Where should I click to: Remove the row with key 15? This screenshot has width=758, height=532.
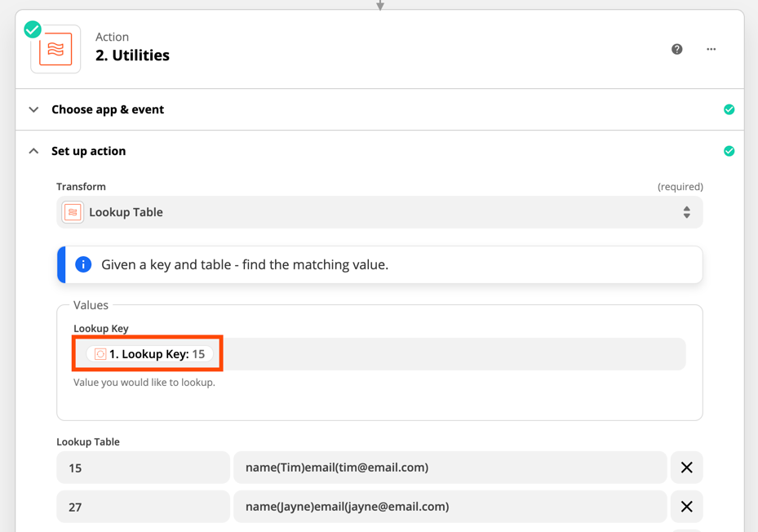(686, 468)
